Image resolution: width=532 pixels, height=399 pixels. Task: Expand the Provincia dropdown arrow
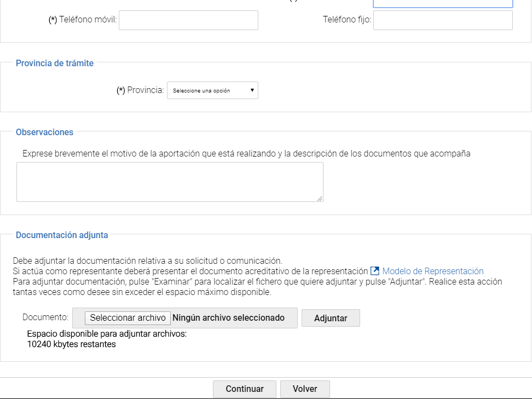(x=252, y=90)
